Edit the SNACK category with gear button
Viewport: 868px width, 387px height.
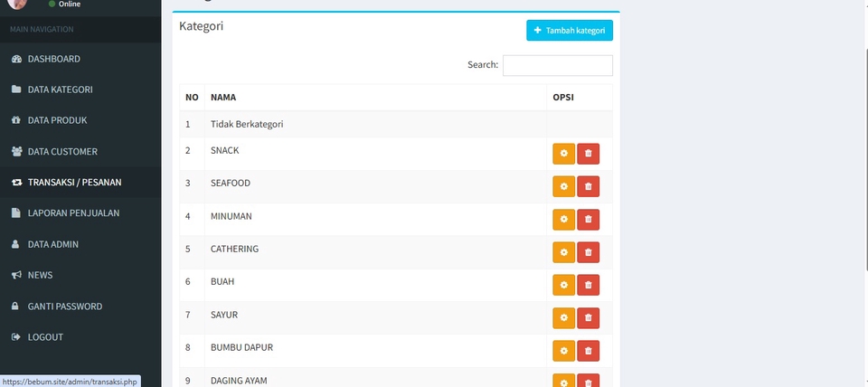(563, 154)
